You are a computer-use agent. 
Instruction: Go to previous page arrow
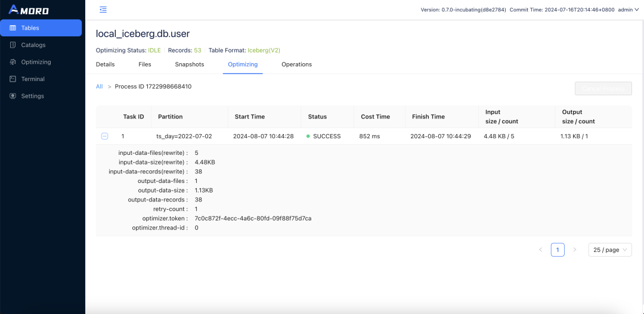click(540, 250)
